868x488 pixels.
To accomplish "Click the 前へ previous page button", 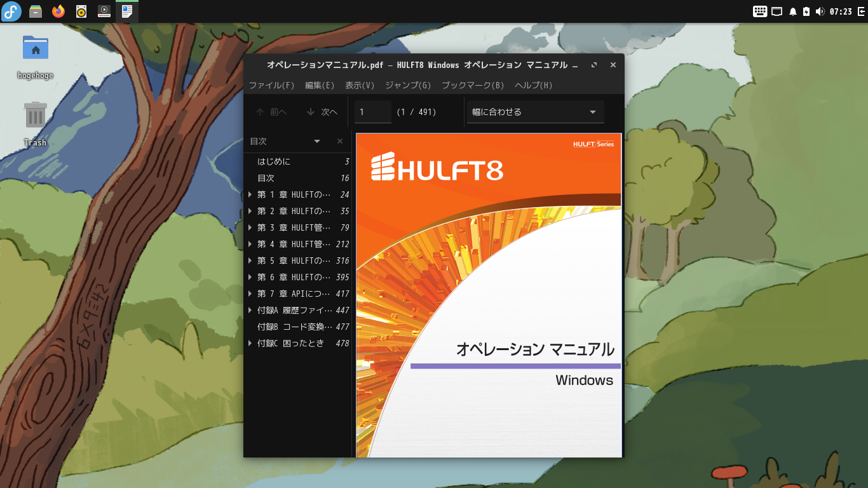I will [x=271, y=112].
